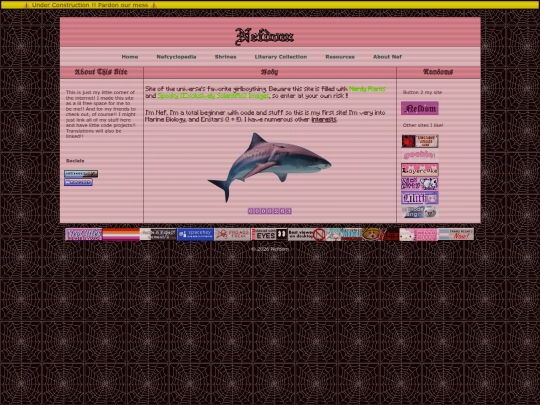Open Spooky (Exclusively Scientific) Images link
This screenshot has width=540, height=405.
[x=213, y=96]
